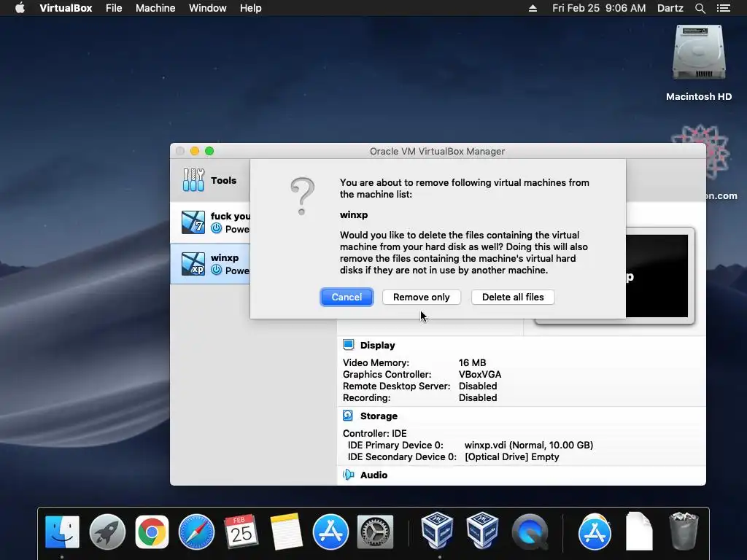
Task: Click the [Optical Drive] Empty entry
Action: click(511, 456)
